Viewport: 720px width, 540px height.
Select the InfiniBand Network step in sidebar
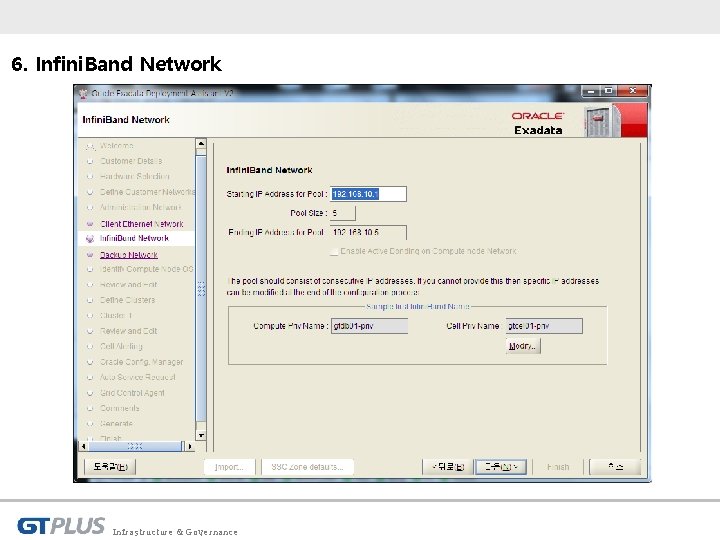tap(135, 238)
